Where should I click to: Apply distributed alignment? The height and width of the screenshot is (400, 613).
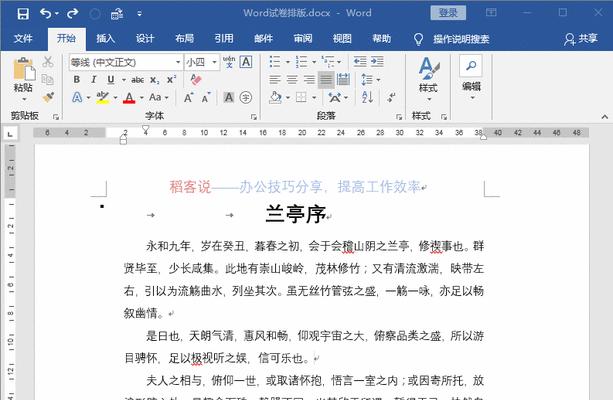coord(343,80)
